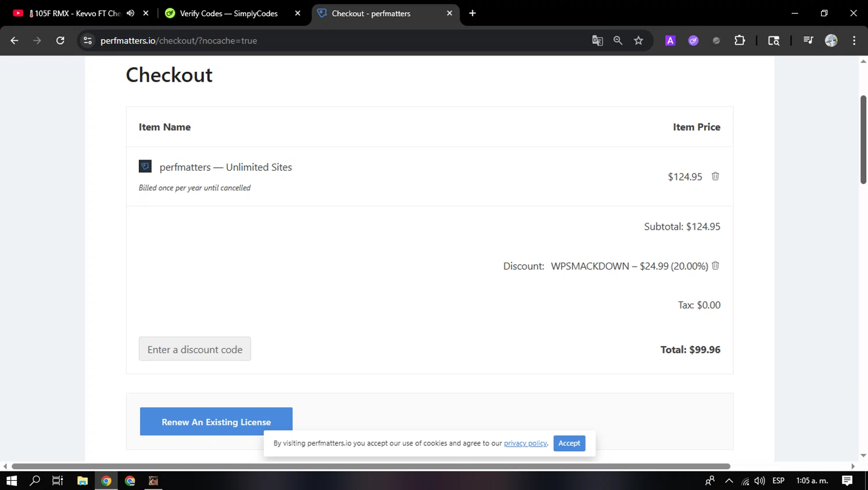
Task: Click Billed once per year until cancelled text
Action: tap(194, 188)
